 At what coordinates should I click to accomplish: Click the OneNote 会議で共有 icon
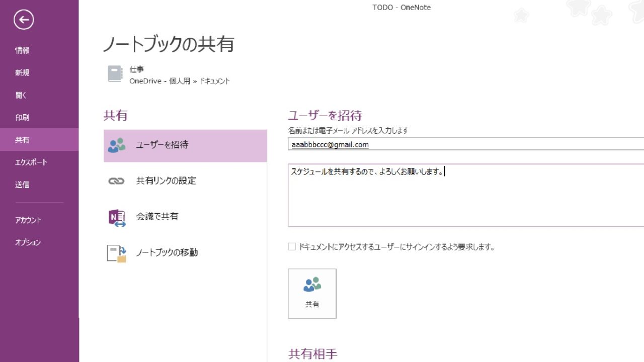[x=117, y=217]
